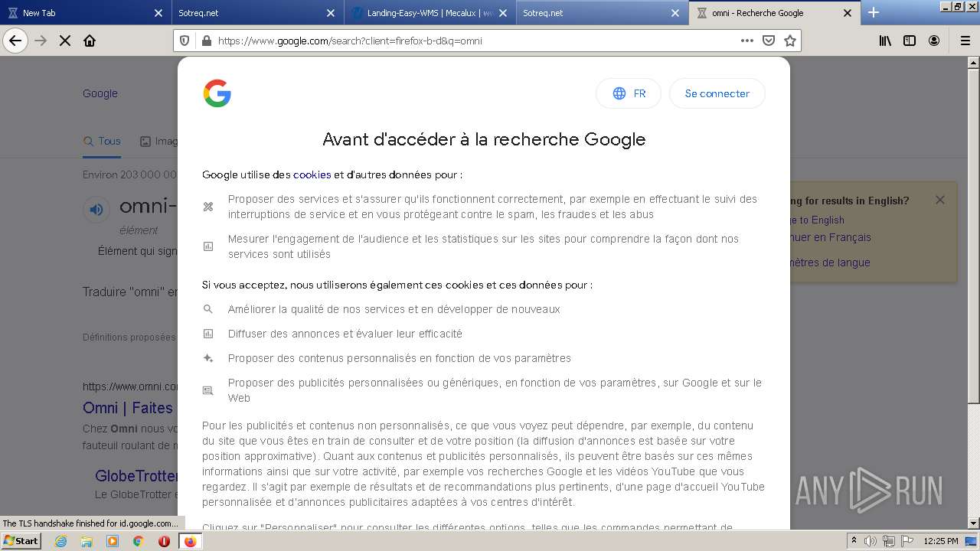Click the Se connecter button

(717, 93)
